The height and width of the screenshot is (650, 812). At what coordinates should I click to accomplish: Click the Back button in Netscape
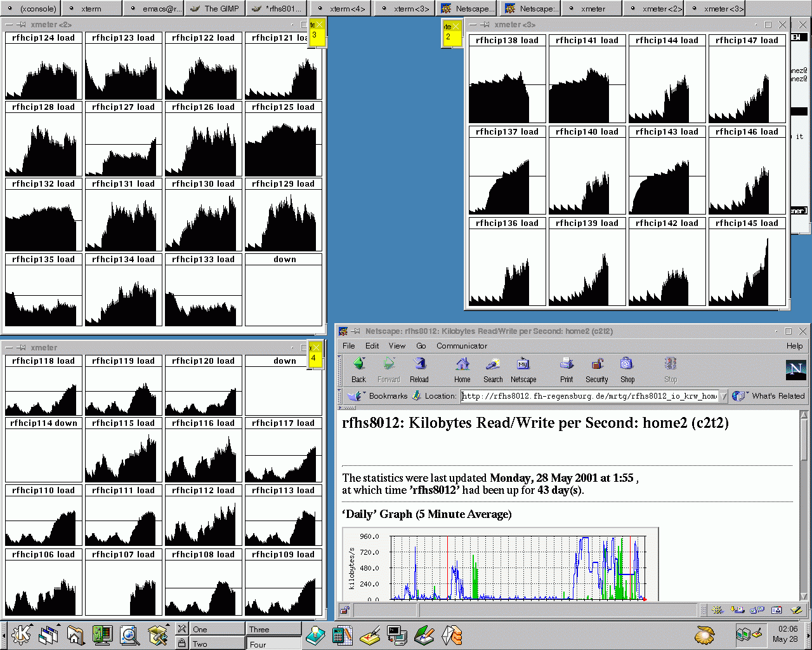pyautogui.click(x=358, y=369)
